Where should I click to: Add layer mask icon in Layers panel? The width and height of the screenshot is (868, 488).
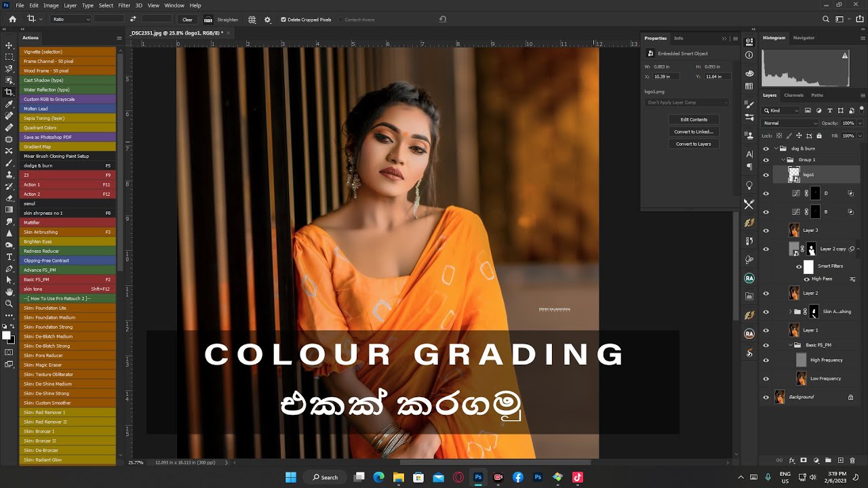pyautogui.click(x=804, y=460)
